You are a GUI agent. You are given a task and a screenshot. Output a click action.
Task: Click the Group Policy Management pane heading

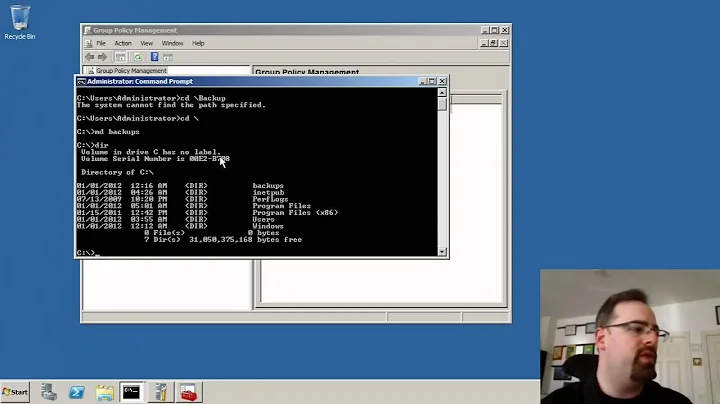coord(307,72)
